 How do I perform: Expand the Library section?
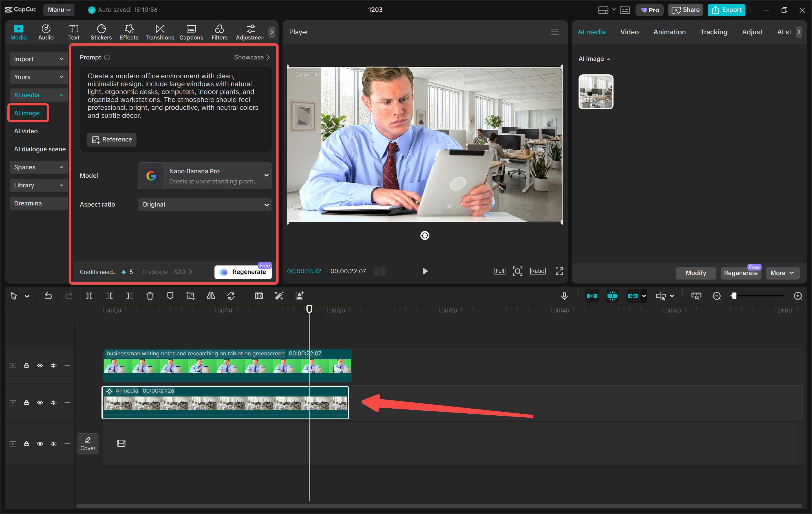(x=38, y=185)
